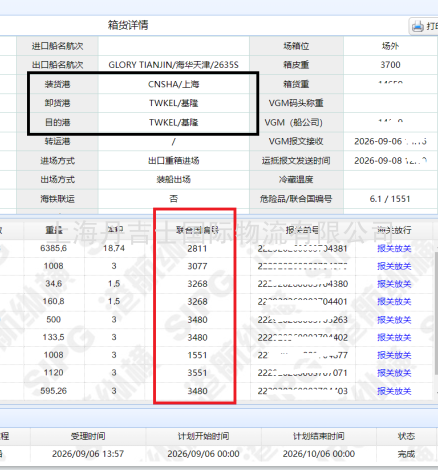Select the 箱货详情 panel title

coord(128,25)
